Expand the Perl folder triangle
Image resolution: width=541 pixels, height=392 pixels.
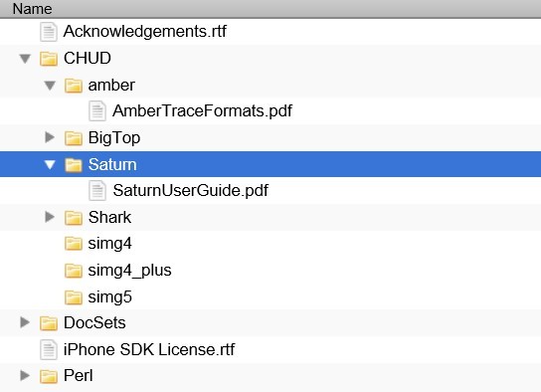[x=25, y=375]
